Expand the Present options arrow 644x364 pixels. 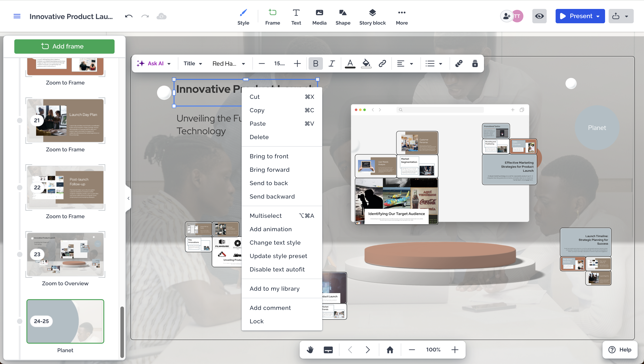[x=598, y=16]
